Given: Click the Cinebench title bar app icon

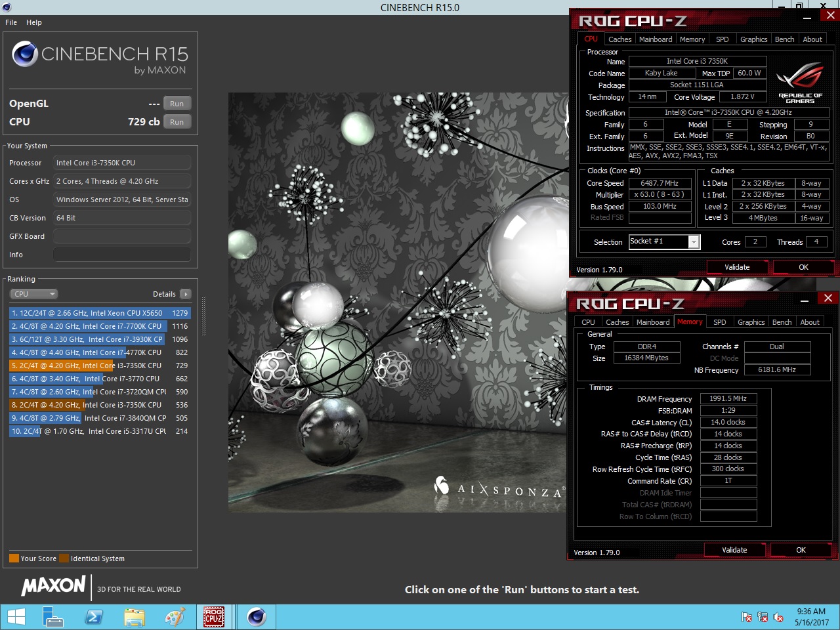Looking at the screenshot, I should coord(7,7).
